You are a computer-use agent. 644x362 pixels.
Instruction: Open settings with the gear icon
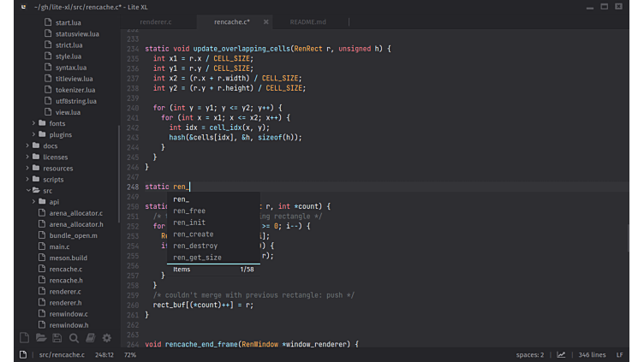click(107, 338)
